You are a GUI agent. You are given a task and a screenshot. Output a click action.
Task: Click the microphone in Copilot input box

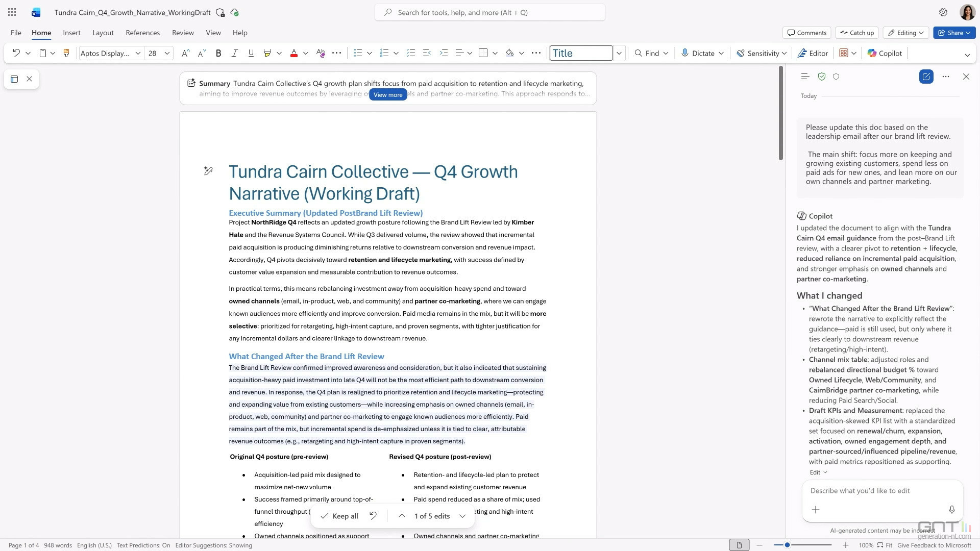pyautogui.click(x=951, y=510)
